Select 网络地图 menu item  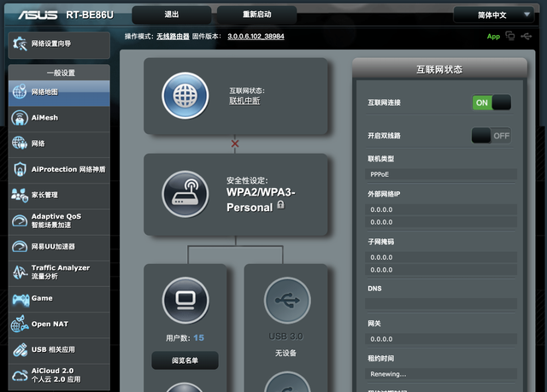(59, 92)
